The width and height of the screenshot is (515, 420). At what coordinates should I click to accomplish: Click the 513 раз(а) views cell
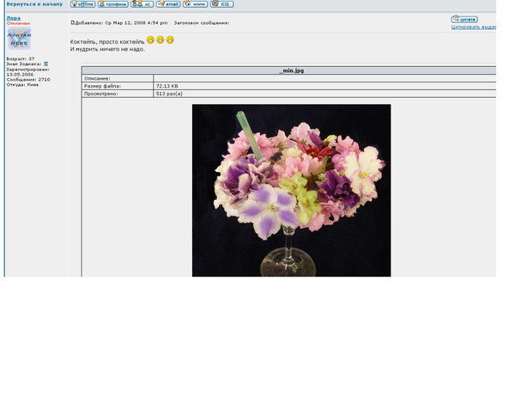point(169,94)
